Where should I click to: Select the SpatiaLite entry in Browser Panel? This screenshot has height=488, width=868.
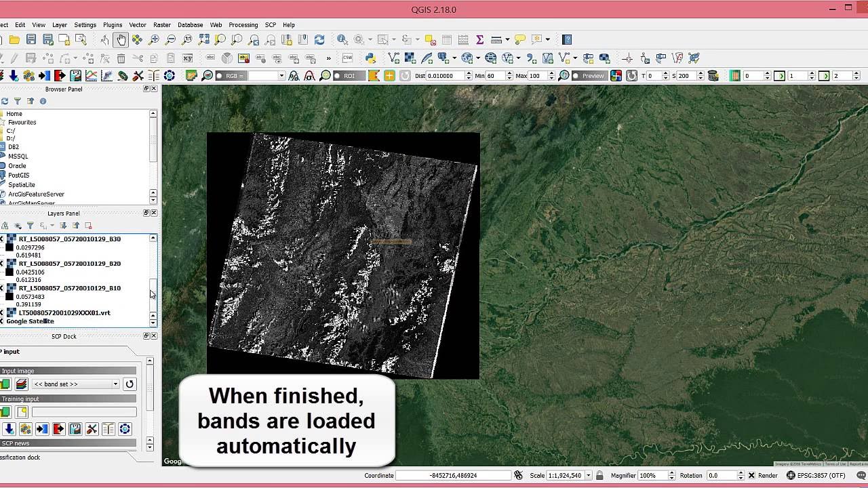click(x=22, y=184)
